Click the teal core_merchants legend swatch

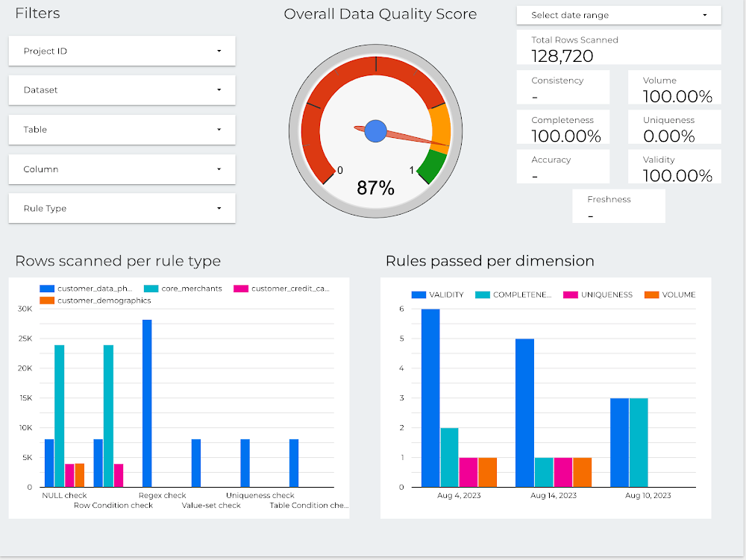tap(151, 289)
